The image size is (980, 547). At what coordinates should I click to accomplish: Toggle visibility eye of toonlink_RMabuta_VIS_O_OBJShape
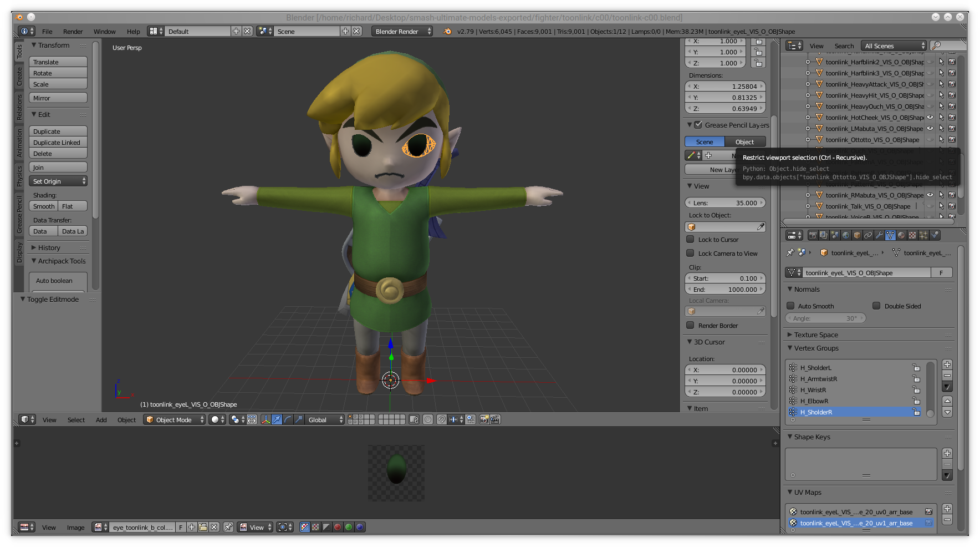pyautogui.click(x=930, y=195)
